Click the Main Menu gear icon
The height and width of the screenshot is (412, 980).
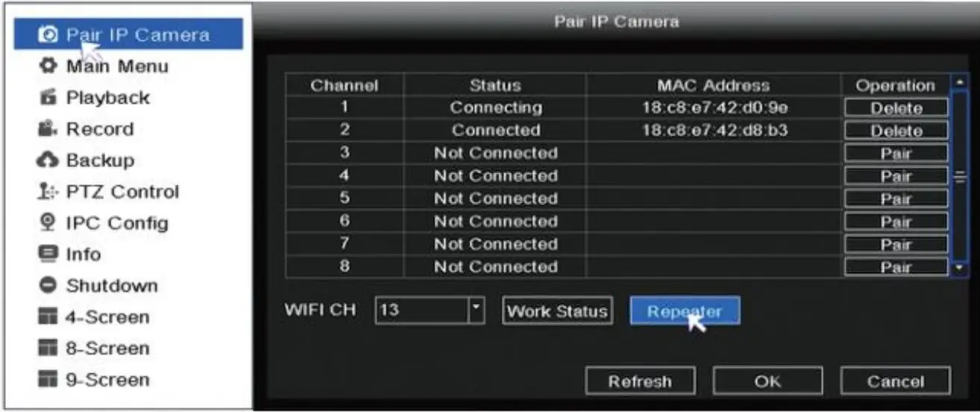47,66
